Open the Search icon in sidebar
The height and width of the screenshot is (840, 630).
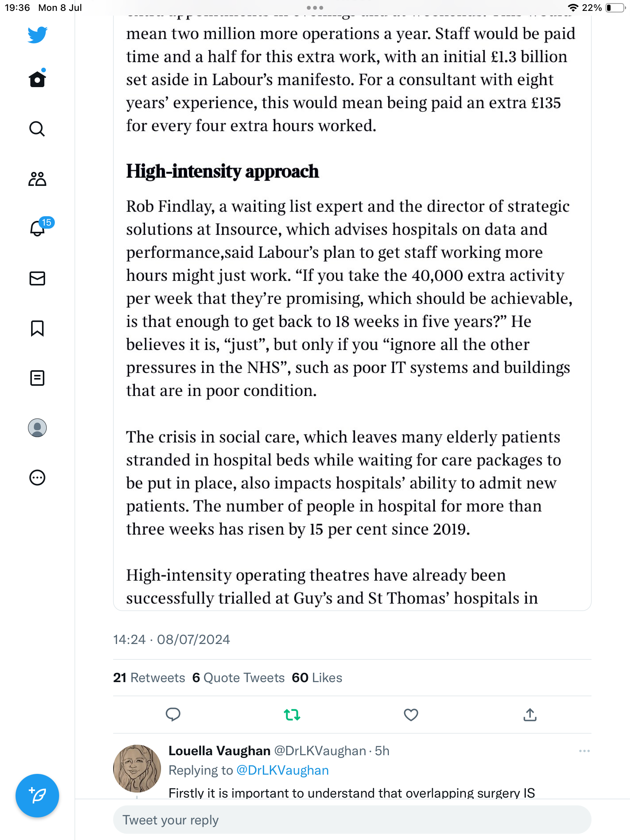pos(37,129)
